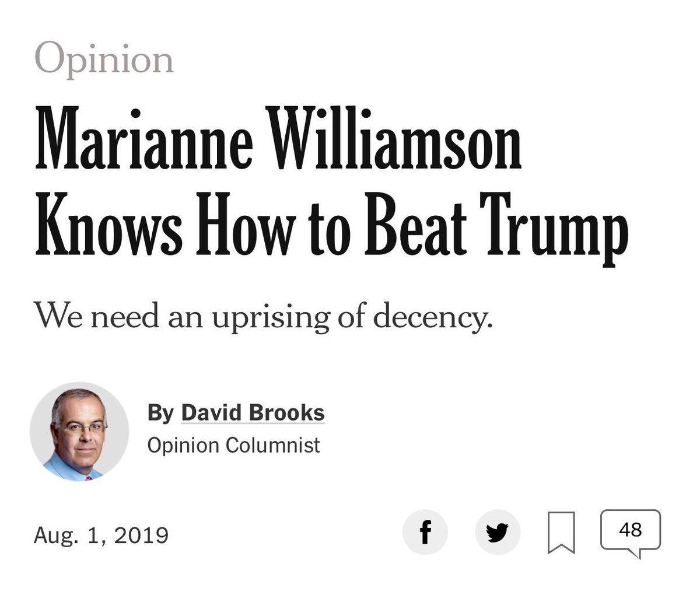Share the article on Facebook
This screenshot has width=700, height=595.
pyautogui.click(x=425, y=532)
